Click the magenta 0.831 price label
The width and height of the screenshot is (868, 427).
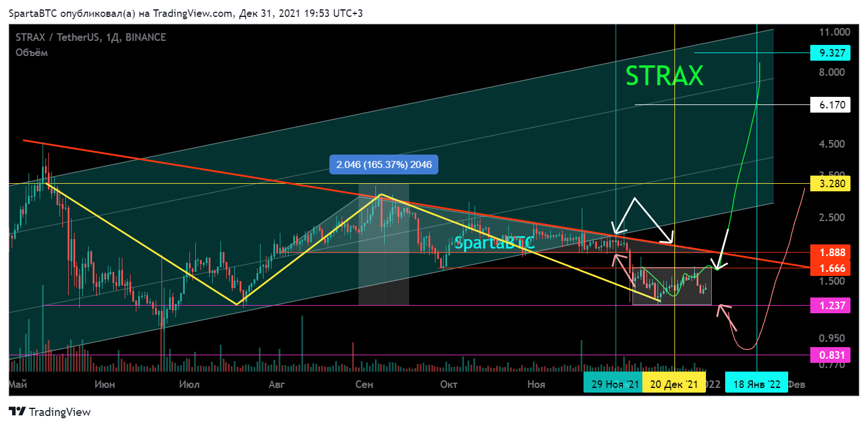pos(830,355)
